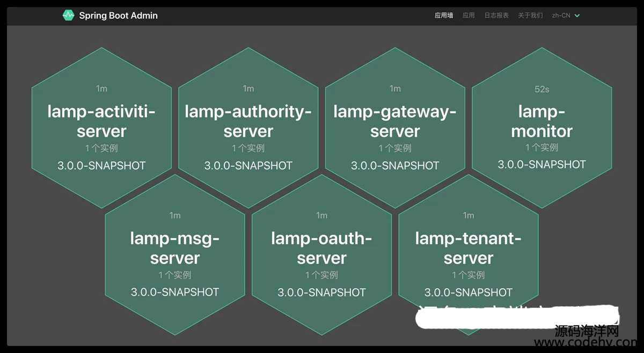Image resolution: width=644 pixels, height=353 pixels.
Task: Click "1个实例" under lamp-tenant-server
Action: (x=469, y=275)
